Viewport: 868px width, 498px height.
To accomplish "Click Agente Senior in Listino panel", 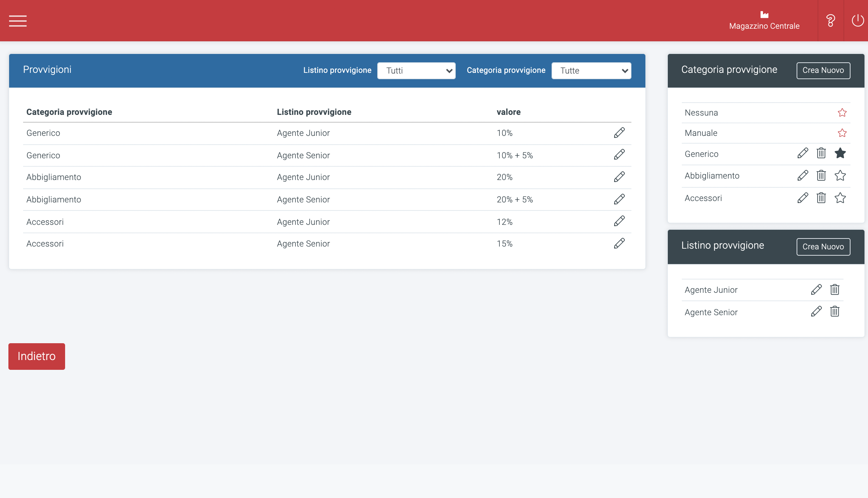I will point(711,312).
